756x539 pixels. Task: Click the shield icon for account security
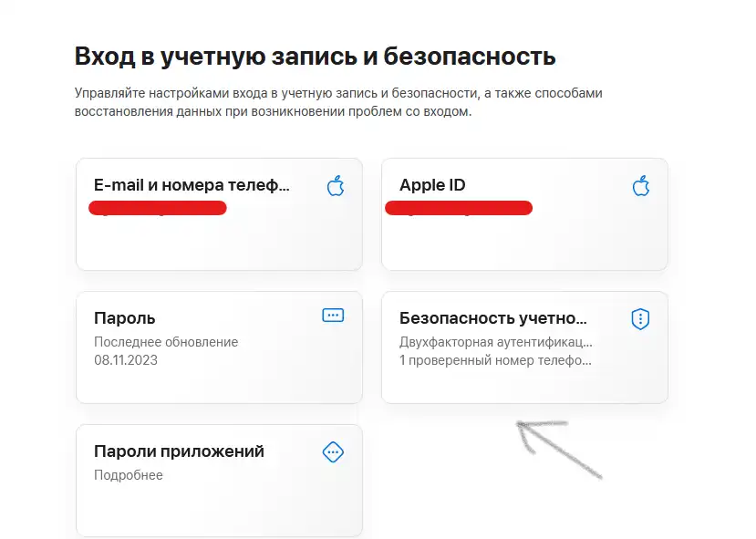click(x=640, y=319)
